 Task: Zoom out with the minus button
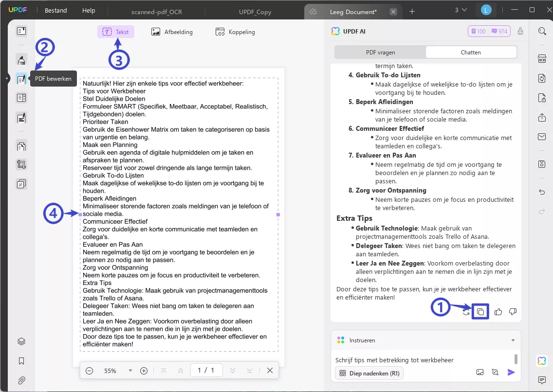pos(89,371)
